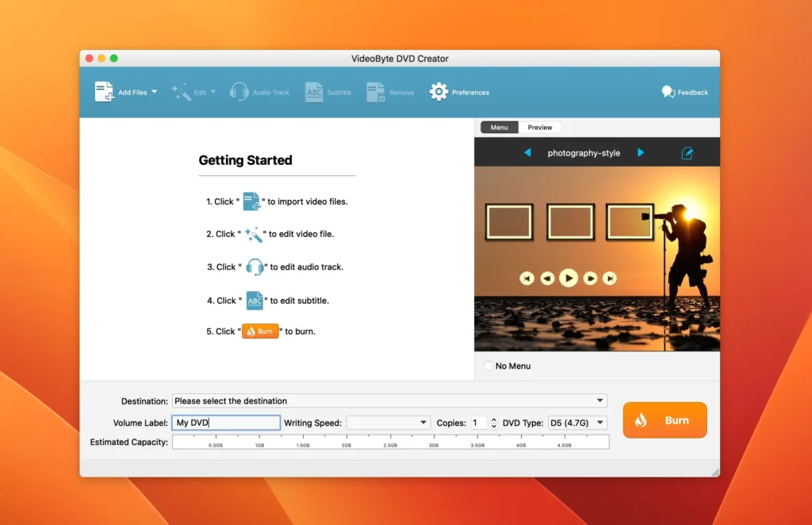Screen dimensions: 812x525
Task: Click the window resize grip corner
Action: tap(715, 472)
